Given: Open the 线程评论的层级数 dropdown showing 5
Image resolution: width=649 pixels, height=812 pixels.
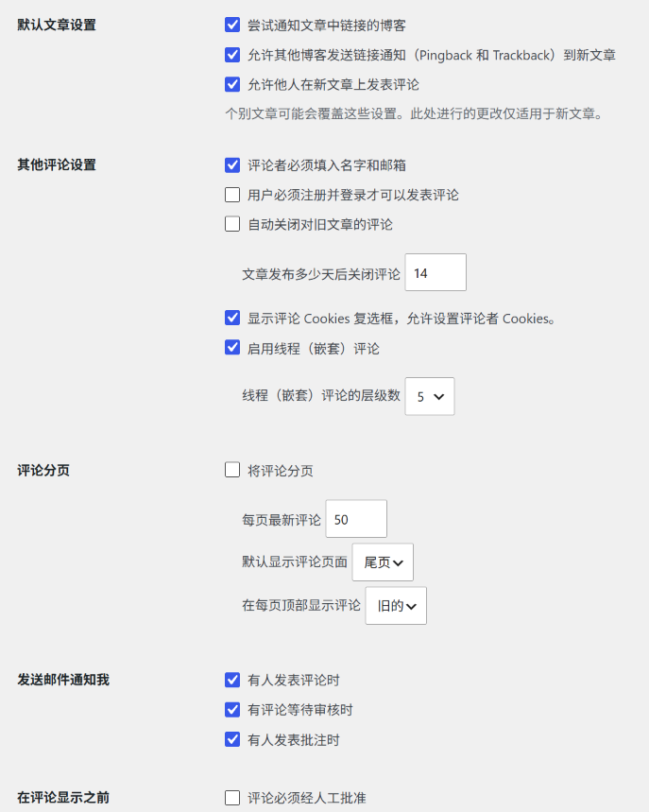Looking at the screenshot, I should [430, 396].
